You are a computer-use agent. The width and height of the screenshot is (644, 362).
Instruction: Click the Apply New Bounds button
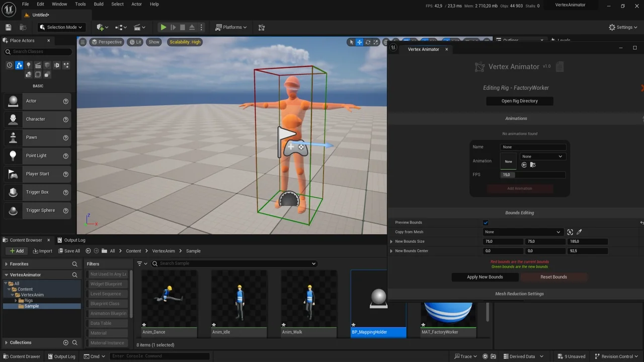click(485, 277)
